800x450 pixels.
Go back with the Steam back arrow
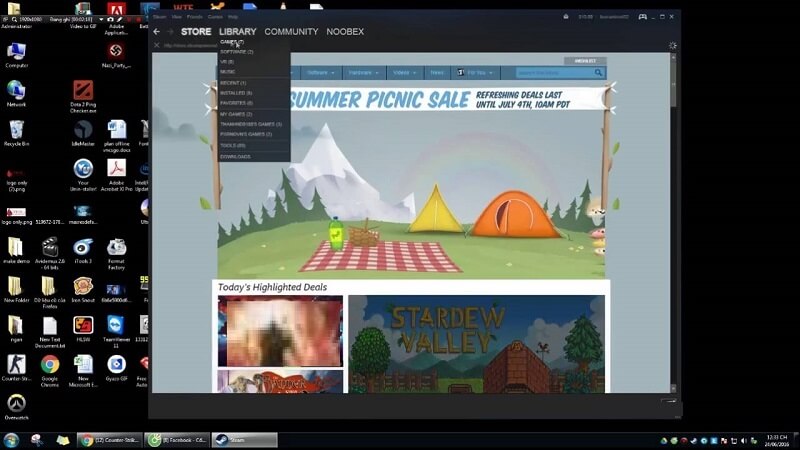[x=157, y=32]
